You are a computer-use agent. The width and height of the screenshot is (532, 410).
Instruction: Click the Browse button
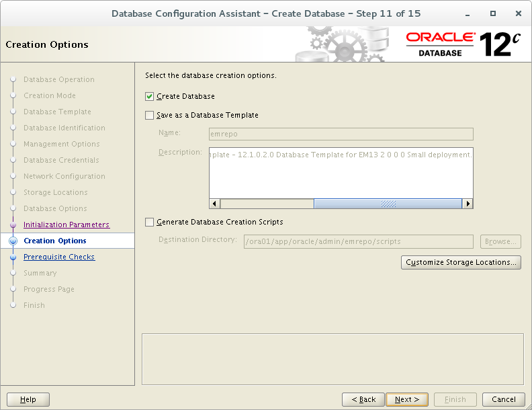500,242
